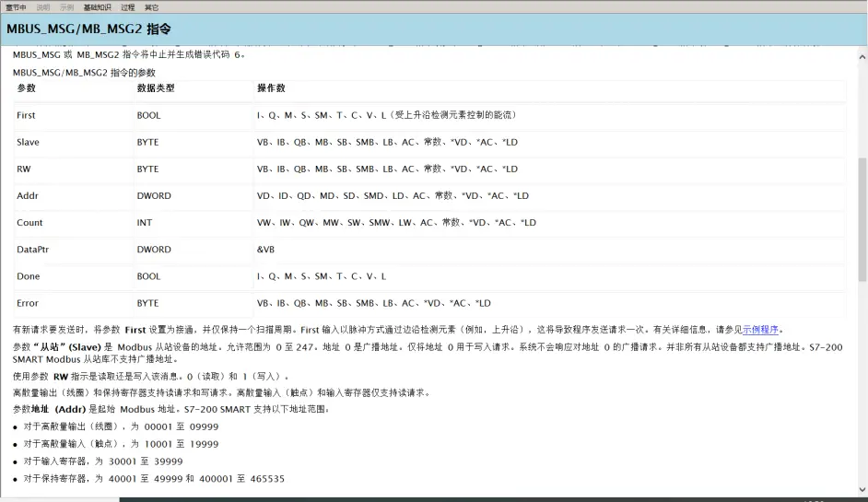Click the &VB operand cell

coord(266,249)
